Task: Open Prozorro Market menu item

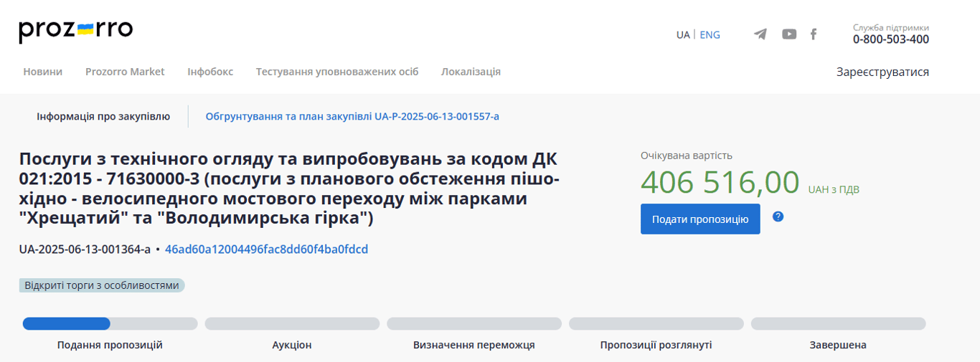Action: point(125,72)
